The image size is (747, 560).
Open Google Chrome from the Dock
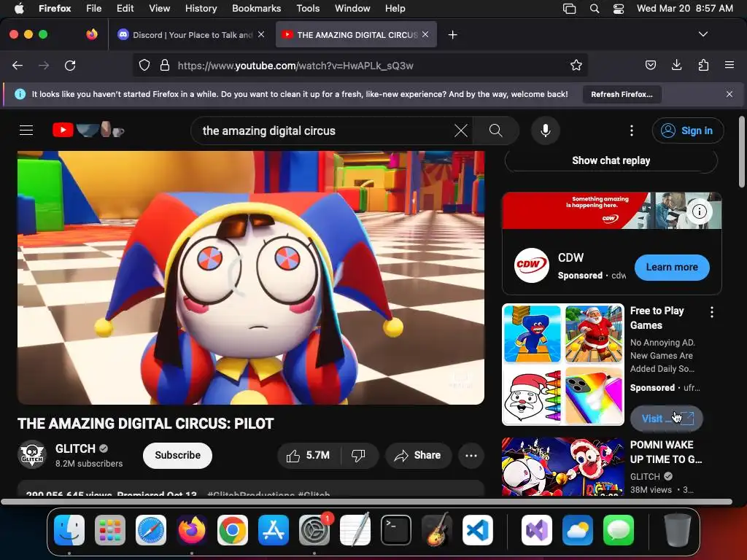[233, 530]
